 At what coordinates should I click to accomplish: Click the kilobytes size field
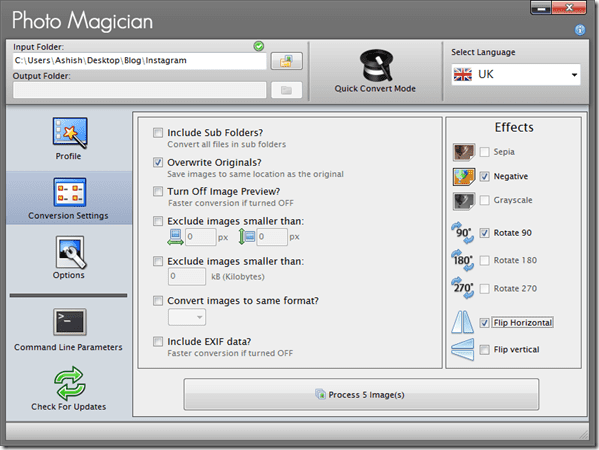click(187, 276)
